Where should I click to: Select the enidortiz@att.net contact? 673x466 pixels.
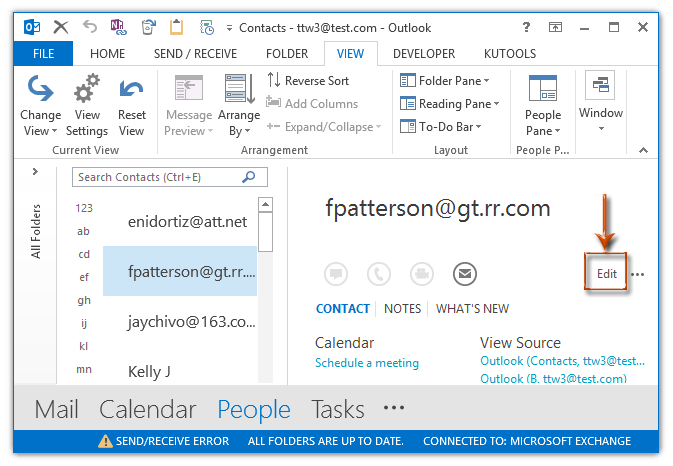point(180,221)
